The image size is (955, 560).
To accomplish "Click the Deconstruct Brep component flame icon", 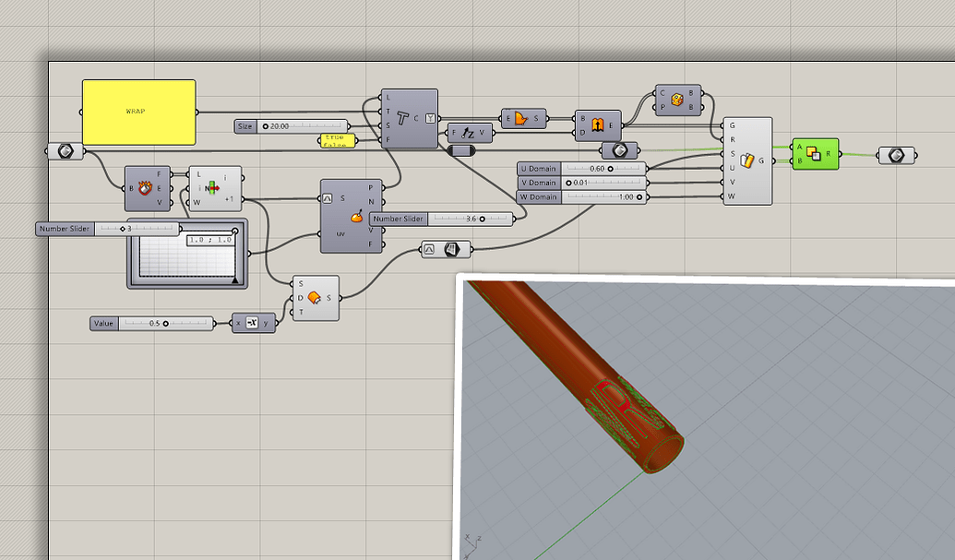I will coord(145,188).
